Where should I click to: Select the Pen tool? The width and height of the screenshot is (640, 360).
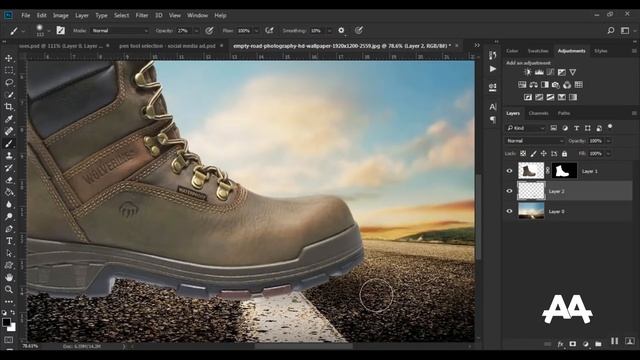tap(9, 229)
